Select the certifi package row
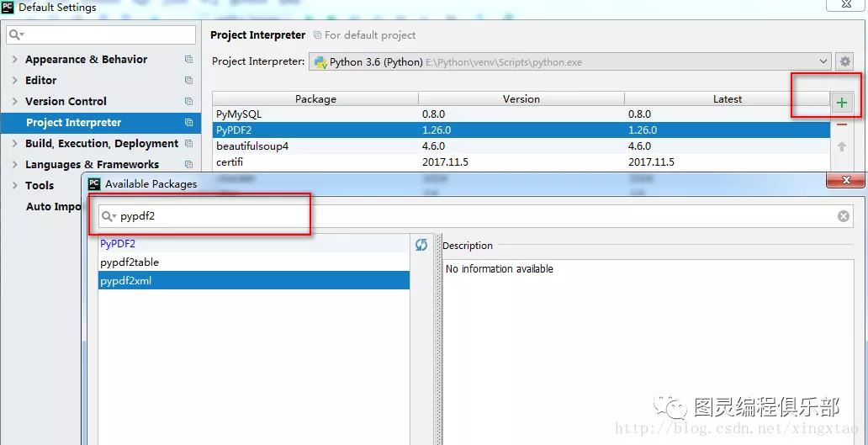Screen dimensions: 868x445 click(521, 162)
